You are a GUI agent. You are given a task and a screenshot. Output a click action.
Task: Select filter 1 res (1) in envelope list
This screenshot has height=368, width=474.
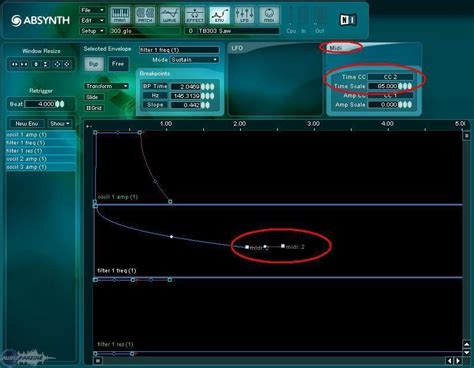41,151
